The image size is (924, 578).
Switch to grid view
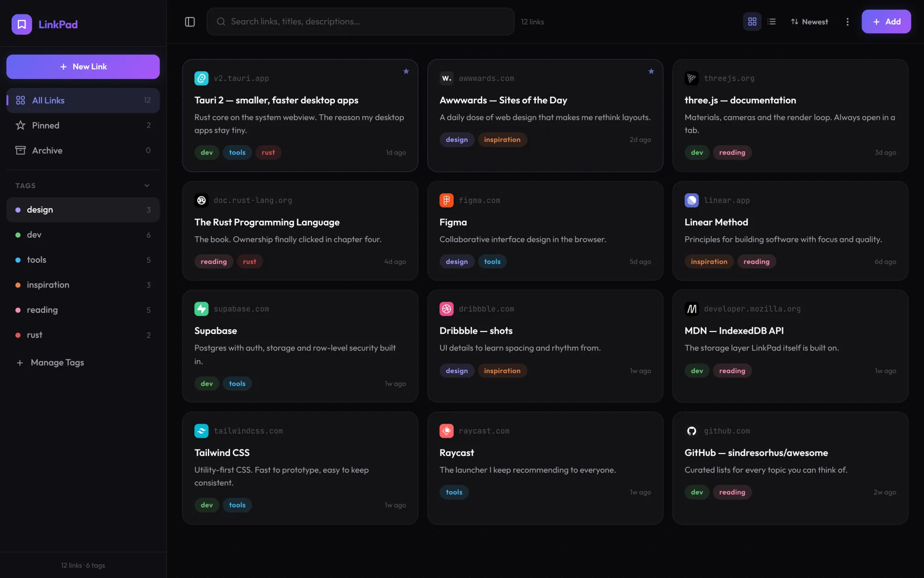(x=752, y=22)
